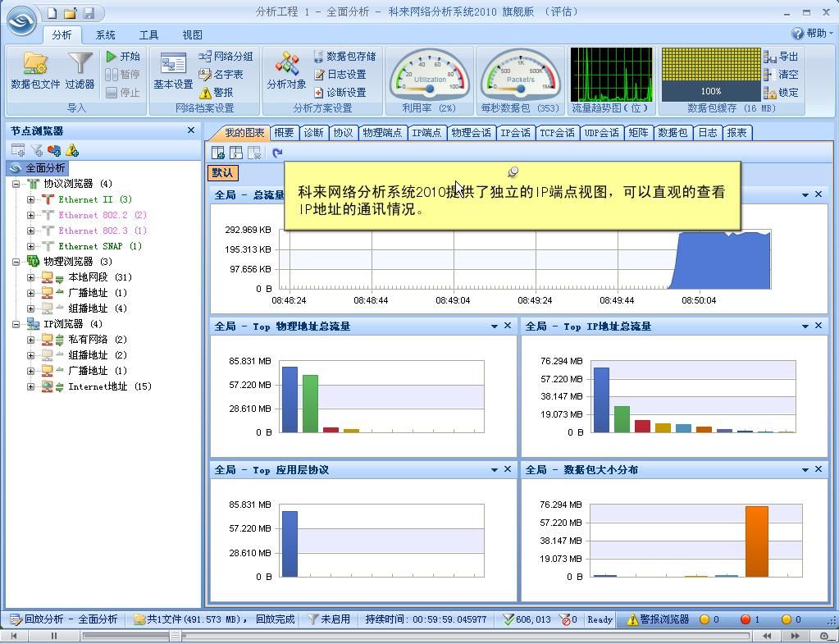This screenshot has height=644, width=839.
Task: Collapse the 协议浏览器 tree node
Action: (x=16, y=184)
